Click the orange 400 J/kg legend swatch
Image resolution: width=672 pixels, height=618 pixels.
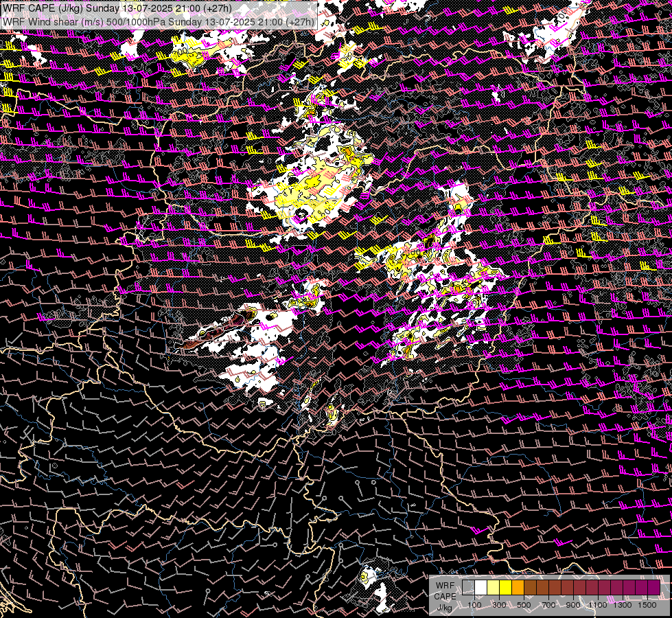(518, 588)
